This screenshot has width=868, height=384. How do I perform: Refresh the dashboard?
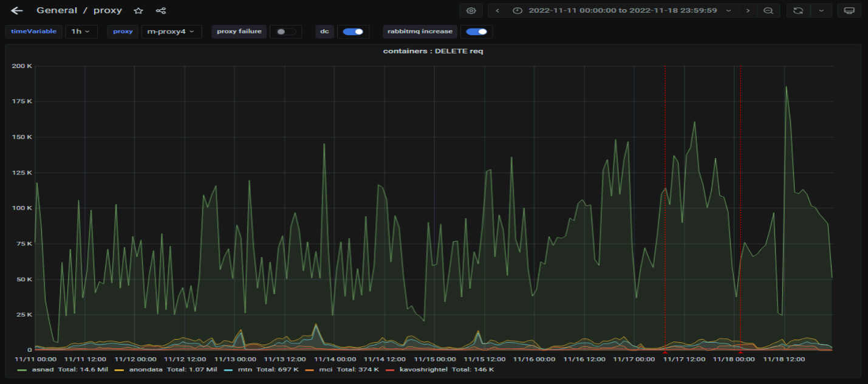(798, 11)
